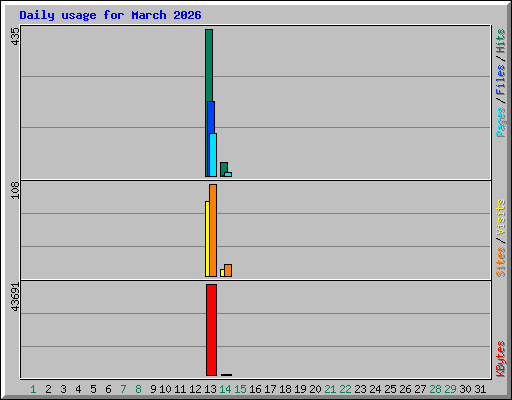
Task: Click the small cyan Pages bar for day 14
Action: (228, 174)
